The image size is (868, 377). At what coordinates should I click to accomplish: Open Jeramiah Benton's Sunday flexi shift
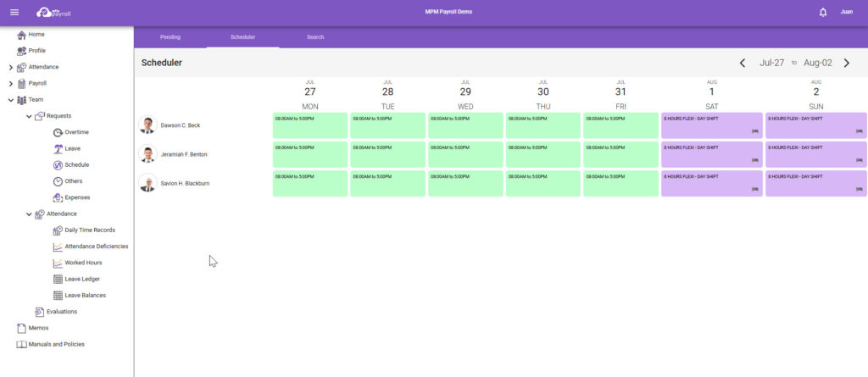click(x=816, y=154)
